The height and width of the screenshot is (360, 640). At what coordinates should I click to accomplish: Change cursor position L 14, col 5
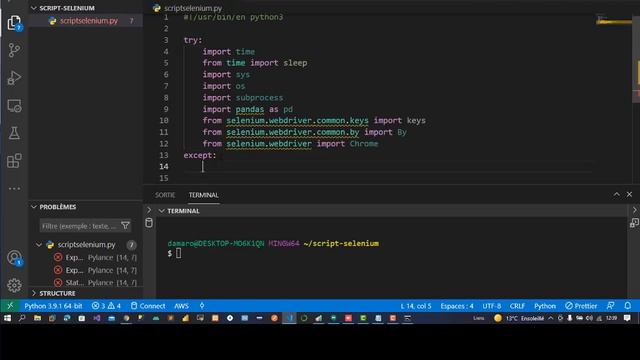(x=416, y=306)
